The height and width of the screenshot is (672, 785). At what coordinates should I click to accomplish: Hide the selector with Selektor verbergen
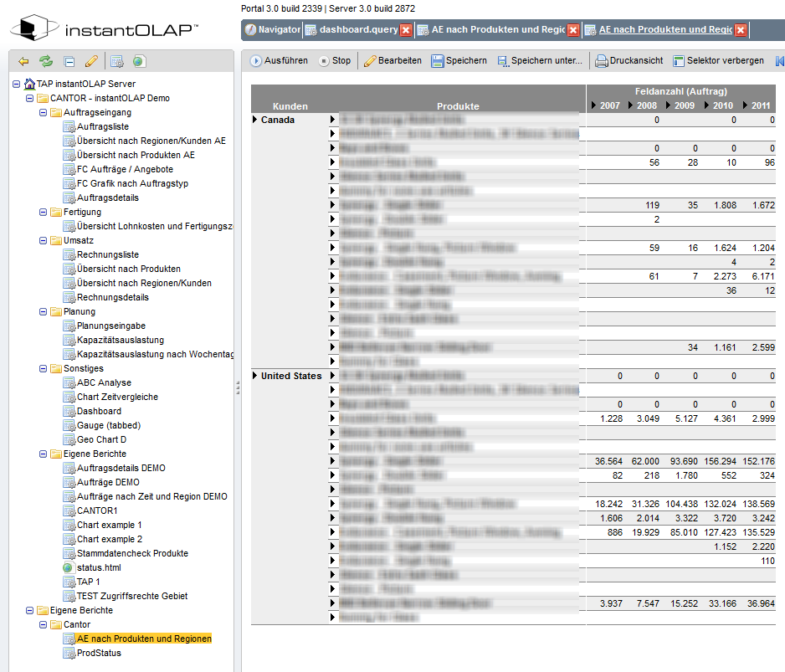(x=718, y=60)
